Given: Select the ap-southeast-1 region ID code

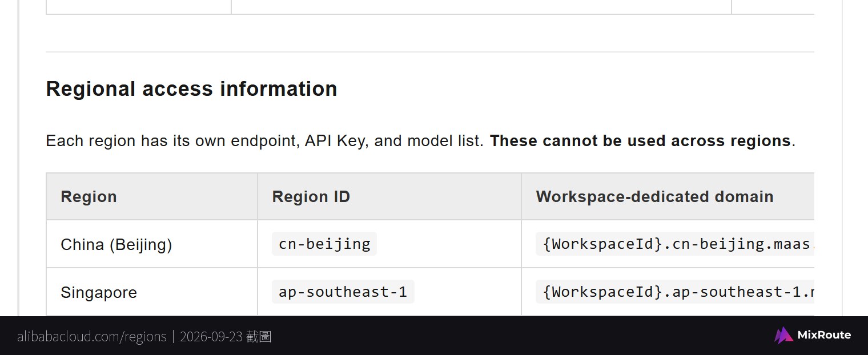Looking at the screenshot, I should (x=343, y=292).
